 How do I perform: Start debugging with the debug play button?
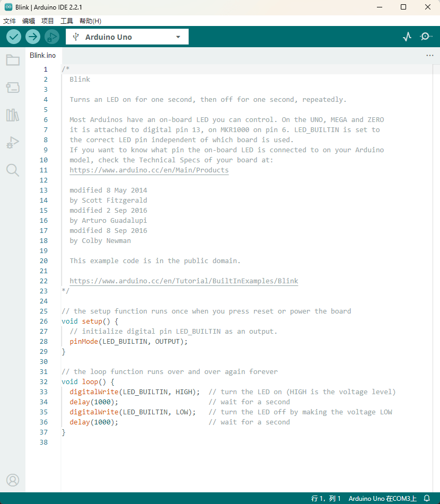pyautogui.click(x=52, y=37)
